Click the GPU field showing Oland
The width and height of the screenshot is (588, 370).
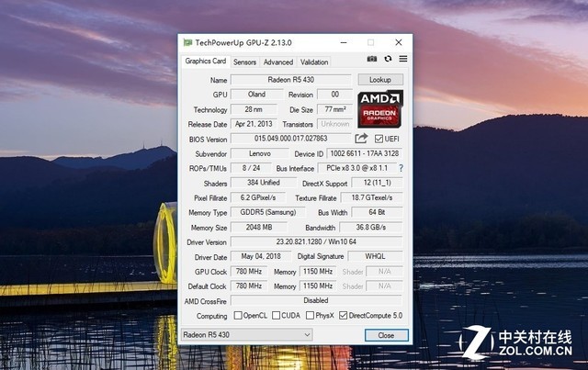tap(257, 94)
